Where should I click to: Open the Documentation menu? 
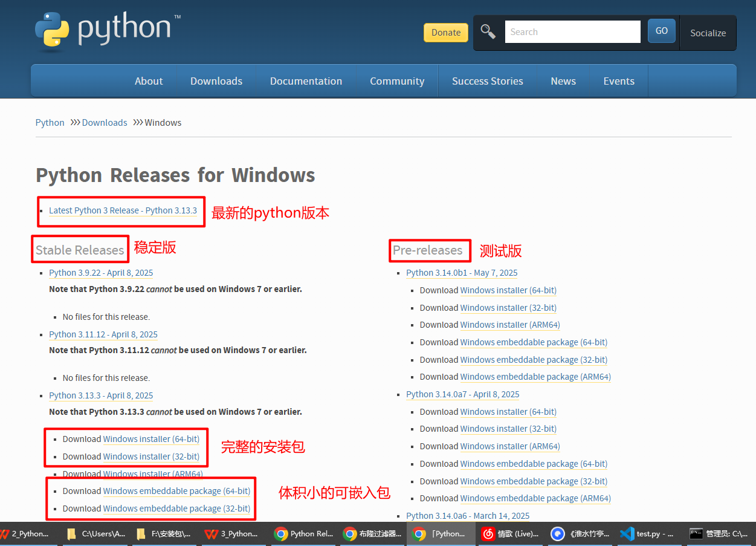click(x=306, y=81)
